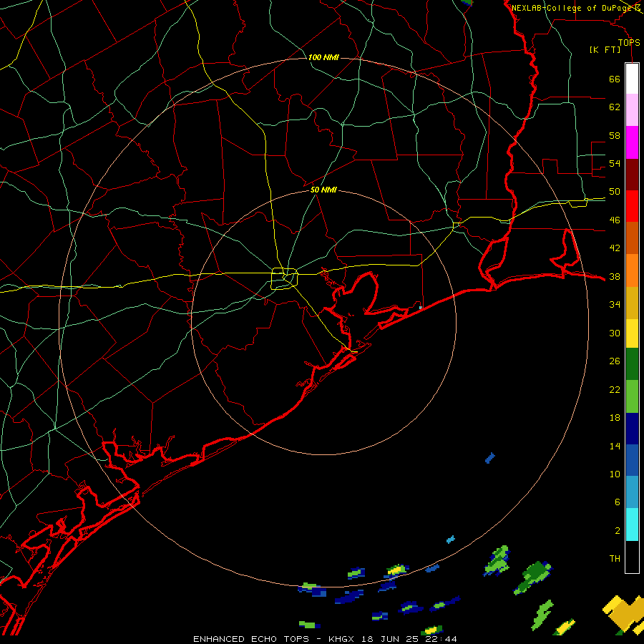Click the 'ENHANCED ECHO TOPS' product title
644x644 pixels.
coord(251,639)
